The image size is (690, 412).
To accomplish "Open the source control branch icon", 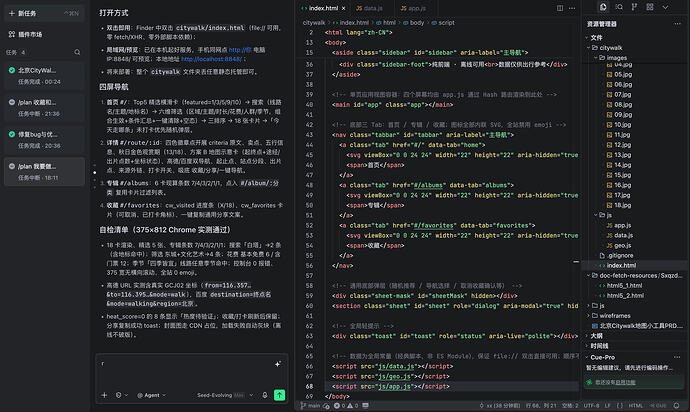I will coord(634,7).
